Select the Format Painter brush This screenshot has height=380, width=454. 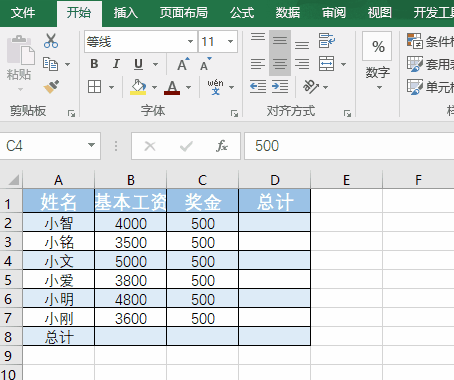pyautogui.click(x=51, y=87)
